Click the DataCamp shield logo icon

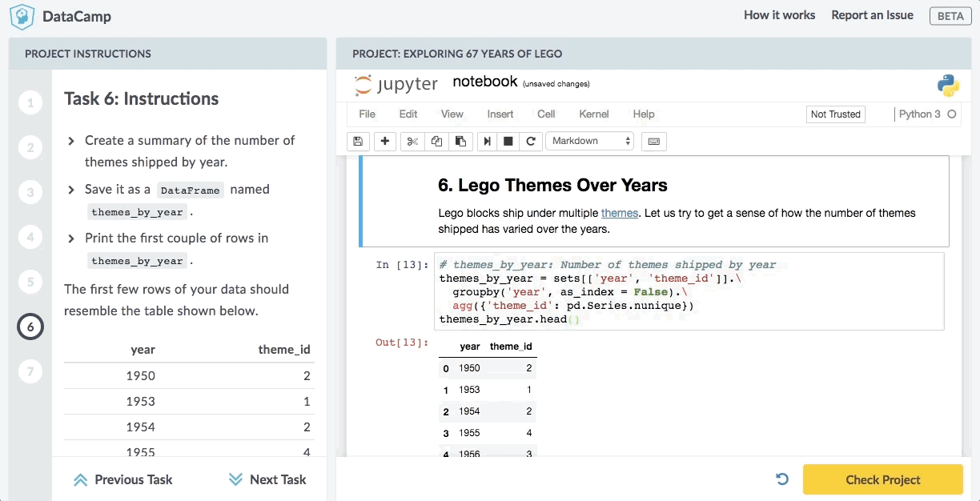(22, 16)
